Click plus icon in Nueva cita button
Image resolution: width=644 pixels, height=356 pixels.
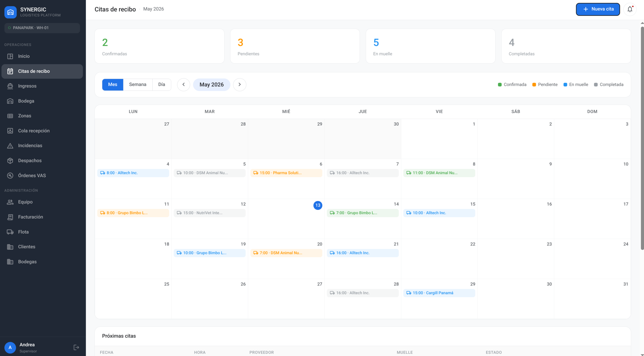pyautogui.click(x=586, y=9)
